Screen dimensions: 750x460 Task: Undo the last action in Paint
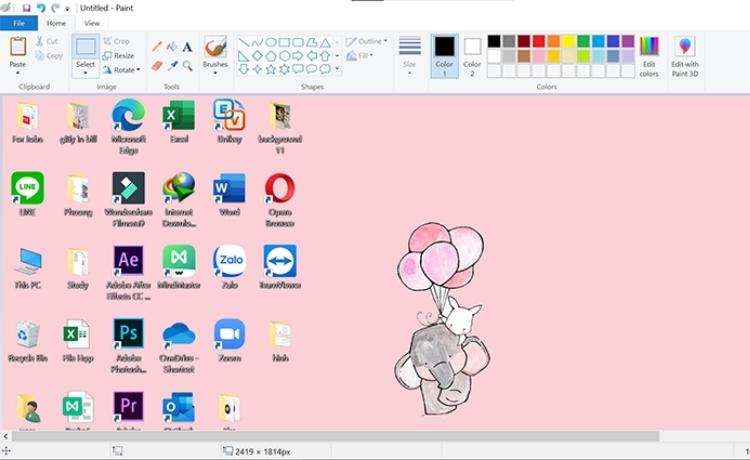(41, 8)
